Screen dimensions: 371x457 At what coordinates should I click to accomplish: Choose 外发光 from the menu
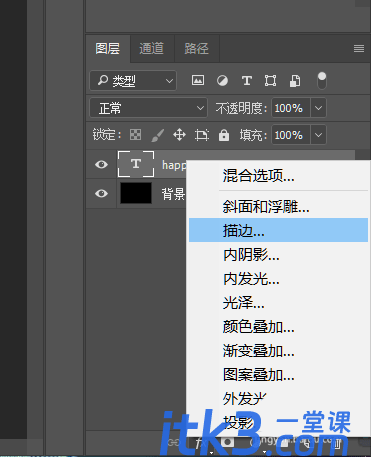coord(278,399)
